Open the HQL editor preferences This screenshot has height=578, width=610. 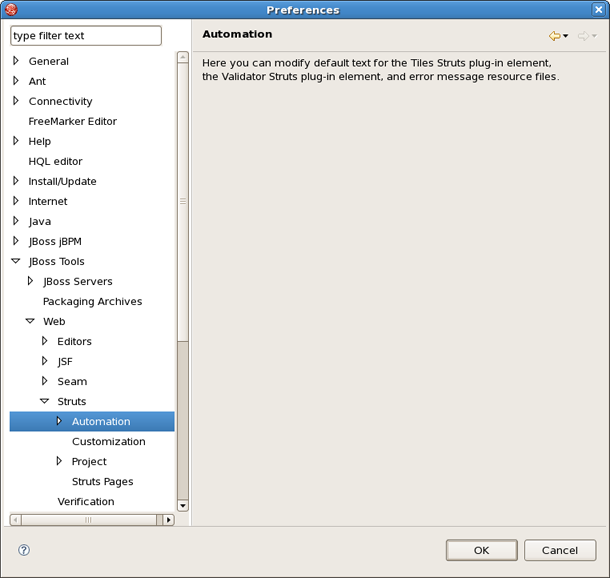click(x=55, y=161)
